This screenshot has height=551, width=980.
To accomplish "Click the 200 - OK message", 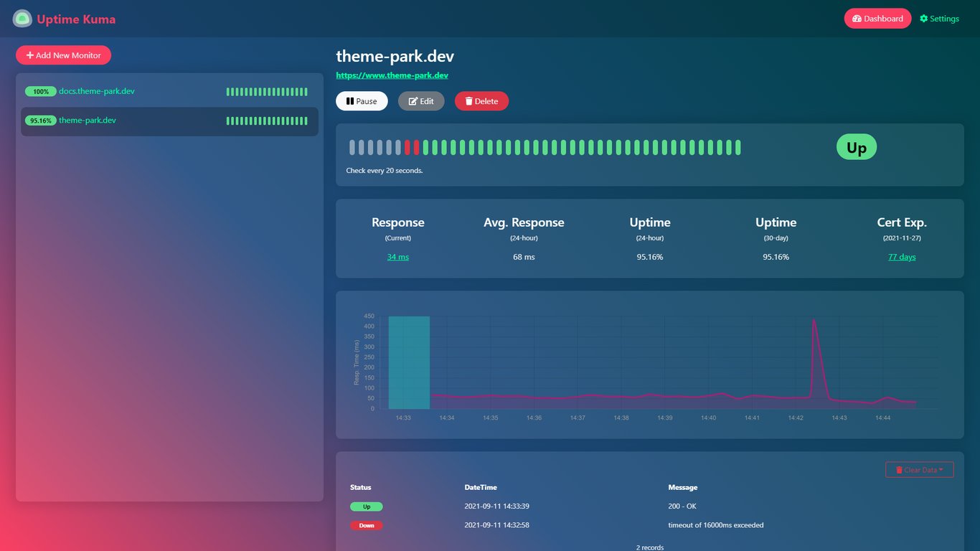I will [x=682, y=507].
